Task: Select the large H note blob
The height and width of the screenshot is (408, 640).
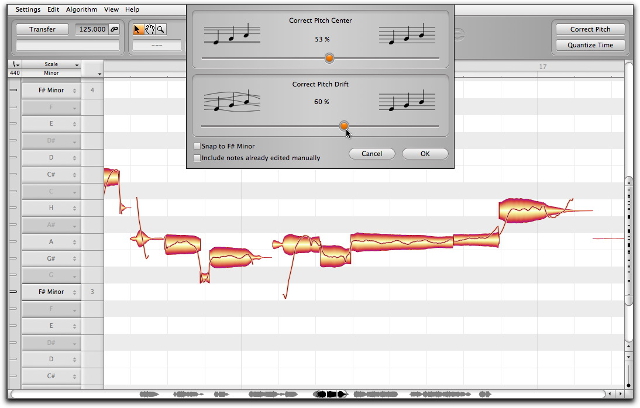Action: [x=531, y=211]
